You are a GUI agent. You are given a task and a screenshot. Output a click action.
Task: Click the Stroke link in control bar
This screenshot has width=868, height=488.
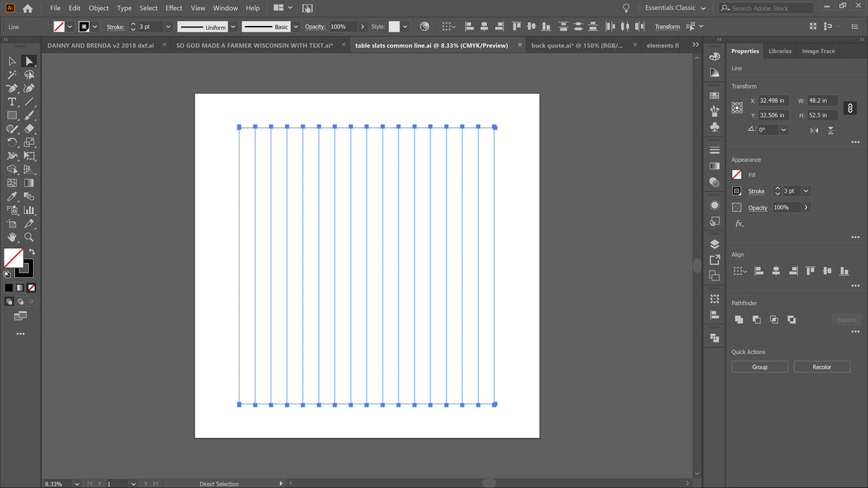click(x=116, y=27)
